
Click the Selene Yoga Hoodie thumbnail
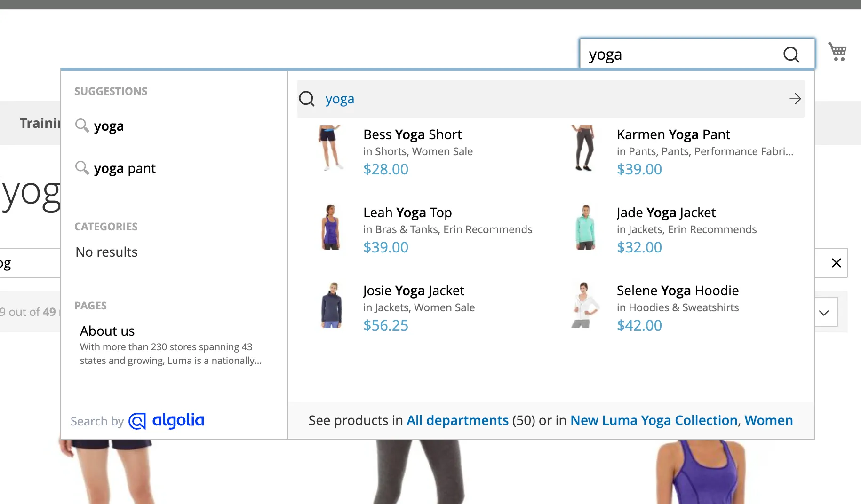click(584, 305)
